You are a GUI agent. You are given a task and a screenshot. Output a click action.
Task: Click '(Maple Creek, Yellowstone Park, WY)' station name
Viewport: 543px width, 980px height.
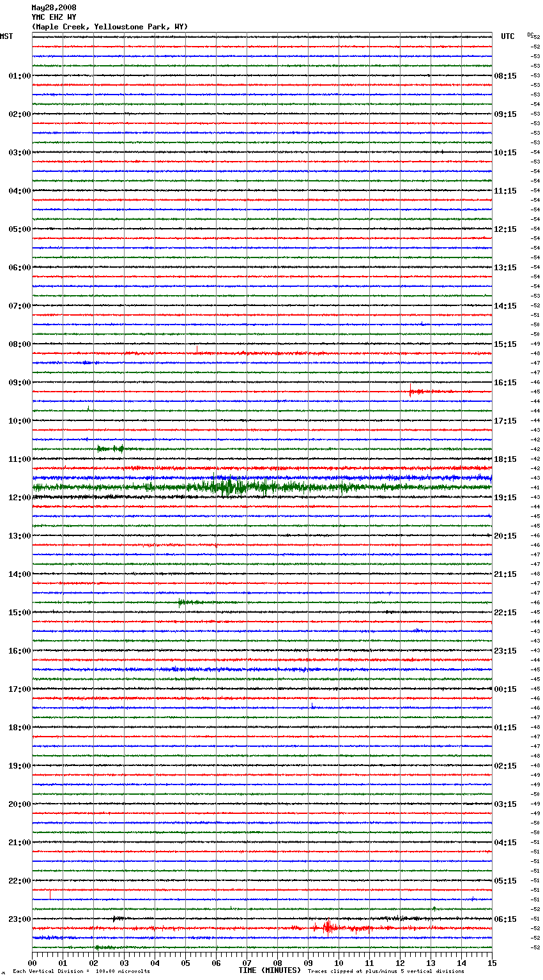pos(110,27)
